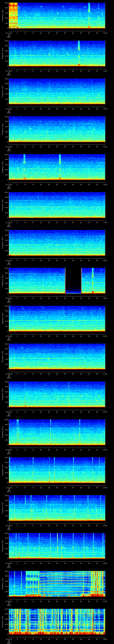The image size is (114, 644).
Task: Click the 21:00 end time label
Action: tap(105, 374)
